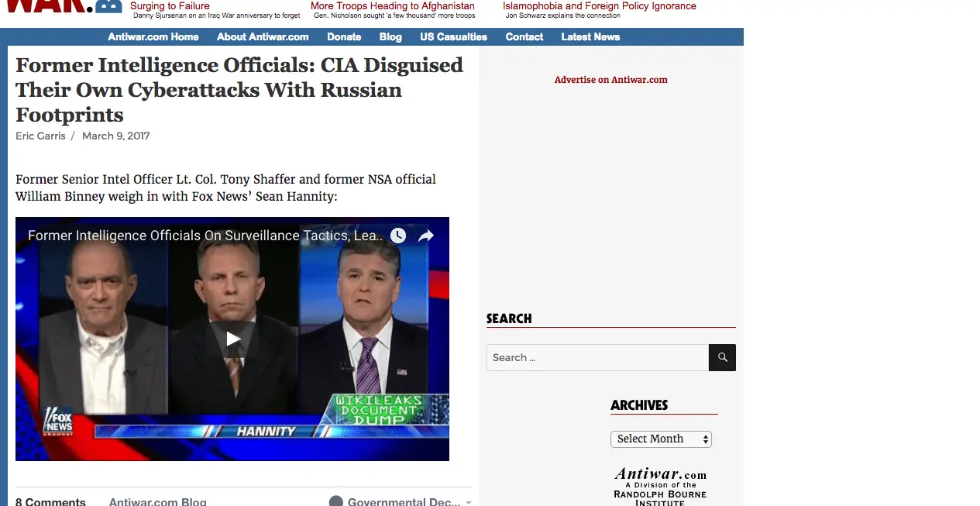Open Antiwar.com Home menu item
The image size is (980, 506).
click(153, 36)
